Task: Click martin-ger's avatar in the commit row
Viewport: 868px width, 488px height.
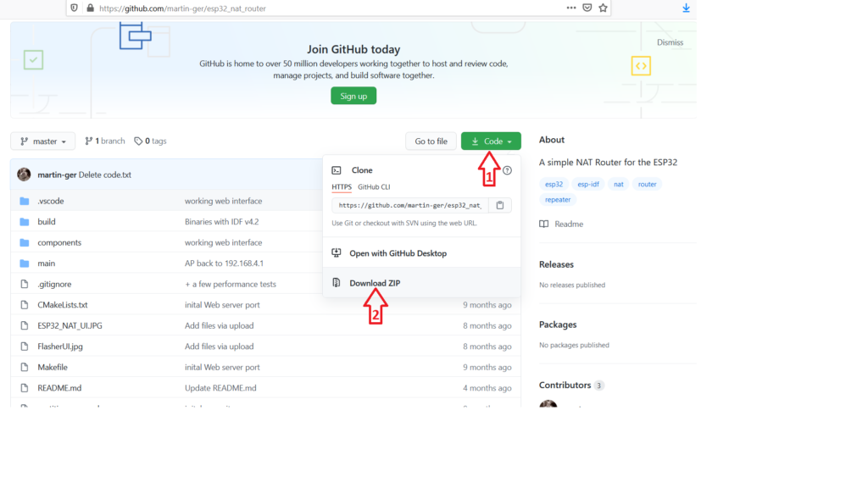Action: pos(24,175)
